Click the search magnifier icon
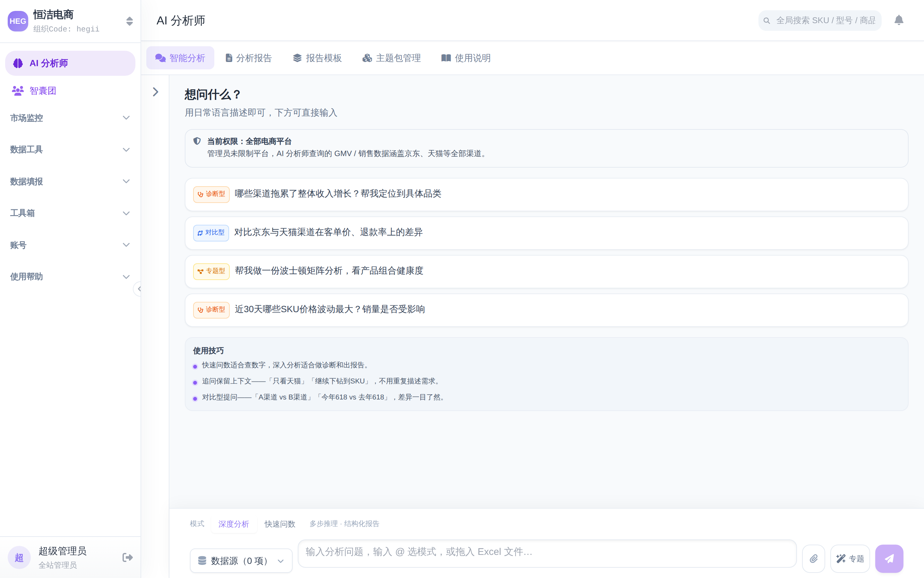 (x=766, y=21)
